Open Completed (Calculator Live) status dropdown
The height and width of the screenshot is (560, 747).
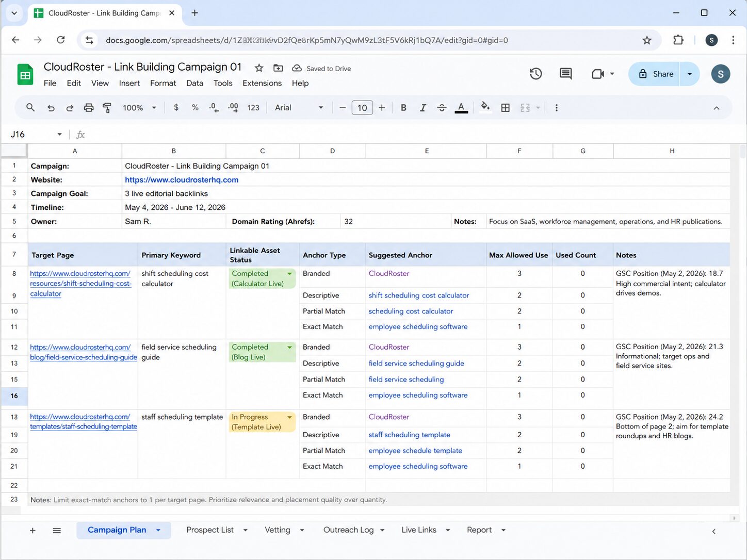pyautogui.click(x=289, y=274)
